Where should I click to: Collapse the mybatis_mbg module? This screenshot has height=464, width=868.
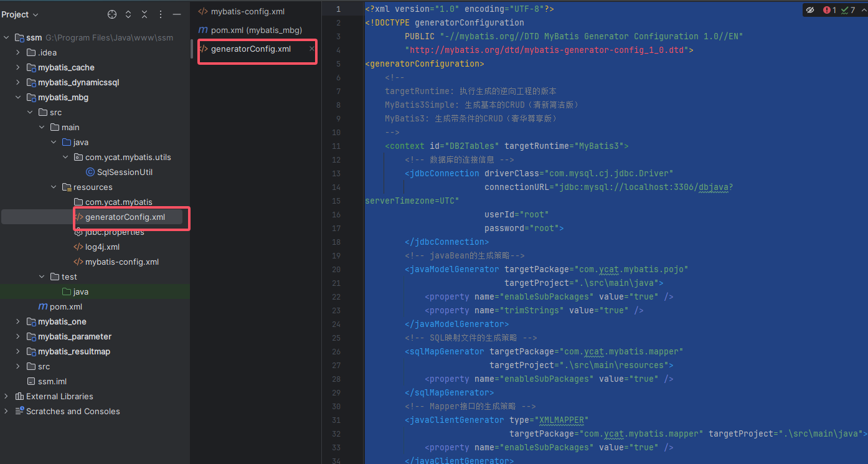pyautogui.click(x=18, y=97)
